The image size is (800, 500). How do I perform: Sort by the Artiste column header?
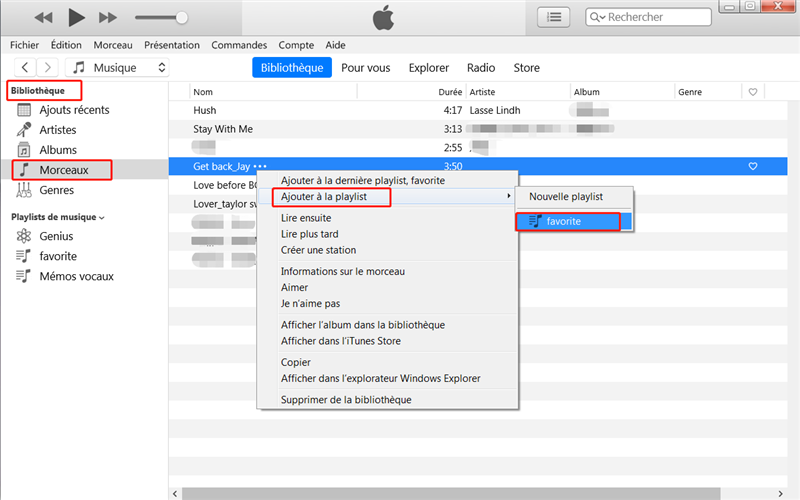482,92
